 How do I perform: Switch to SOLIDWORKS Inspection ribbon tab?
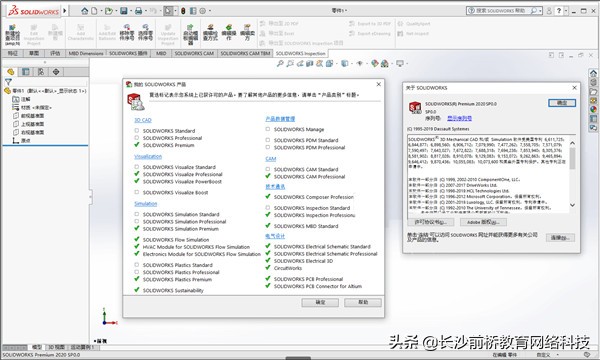[301, 54]
